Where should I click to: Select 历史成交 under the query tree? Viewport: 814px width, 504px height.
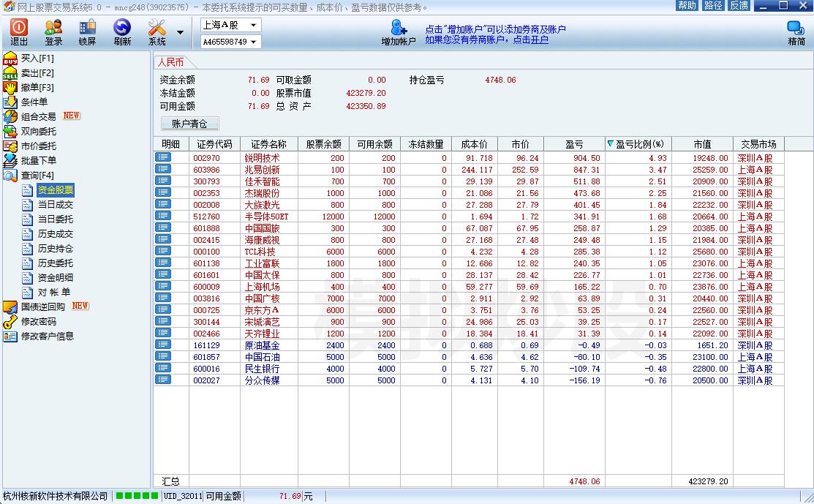(56, 234)
